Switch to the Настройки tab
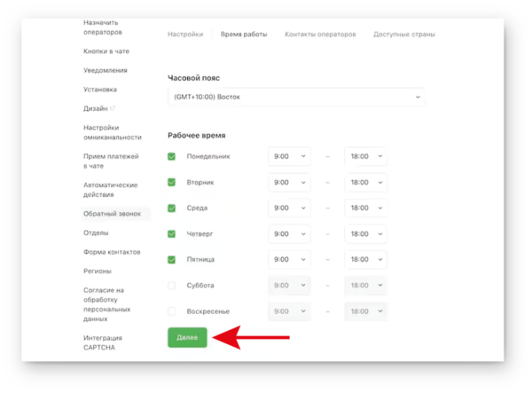The height and width of the screenshot is (393, 532). [x=185, y=35]
